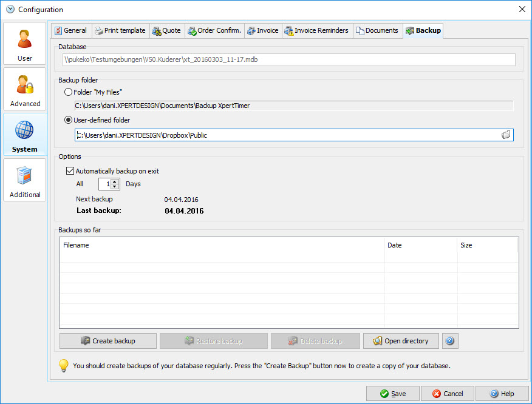Click the XpertTimer logo in the title bar
532x404 pixels.
pyautogui.click(x=10, y=9)
